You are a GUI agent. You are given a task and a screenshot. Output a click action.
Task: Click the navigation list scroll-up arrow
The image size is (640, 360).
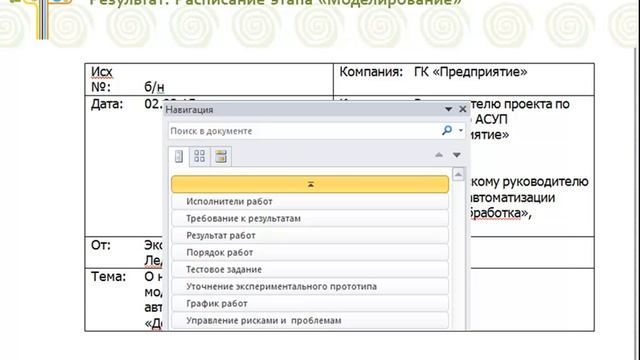(458, 175)
